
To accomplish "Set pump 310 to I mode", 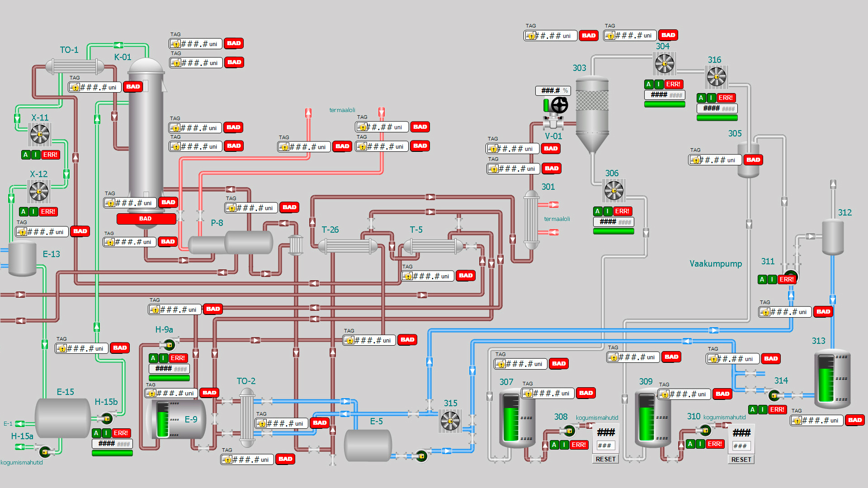I will [700, 444].
